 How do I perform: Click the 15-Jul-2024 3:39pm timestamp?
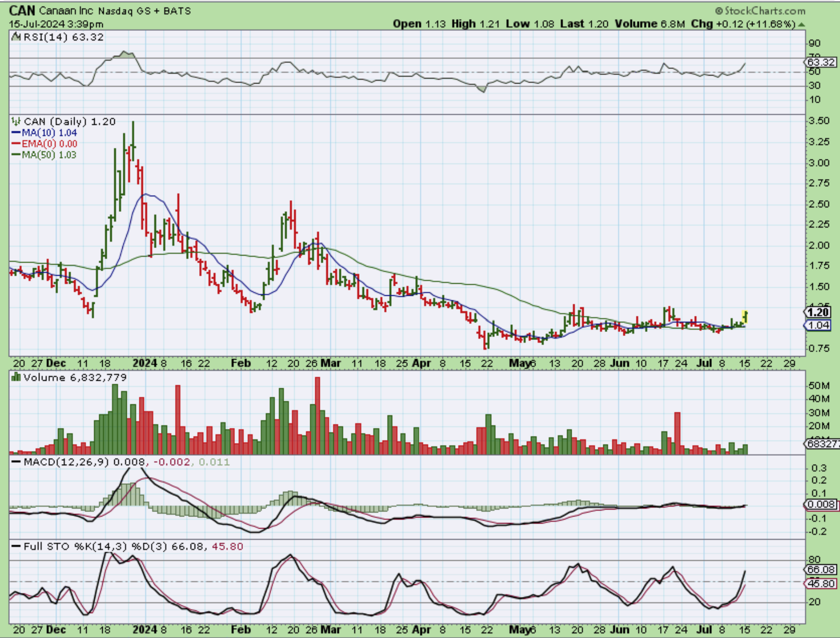(x=56, y=24)
